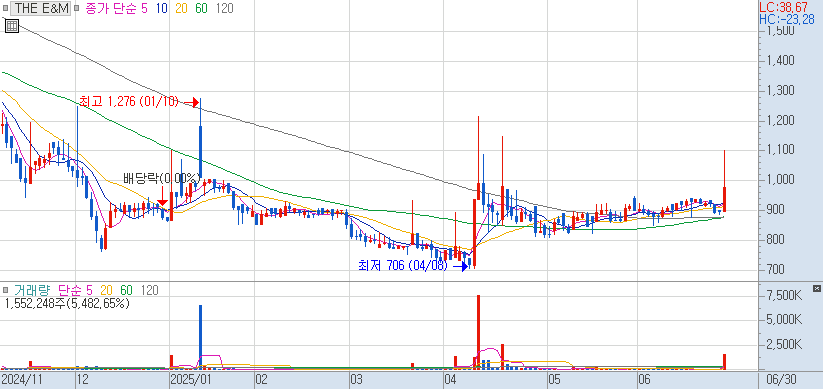Click the small square marker before THE E&M

[5, 8]
